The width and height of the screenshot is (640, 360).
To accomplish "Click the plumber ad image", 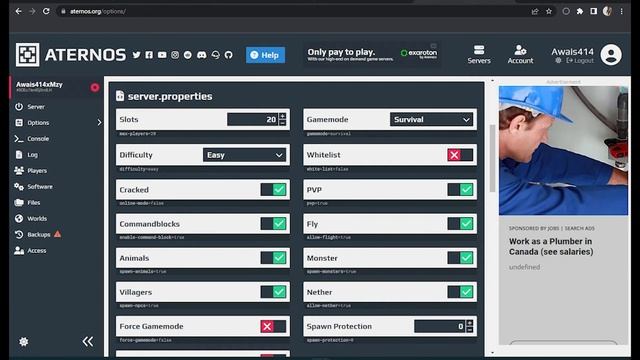I will pos(563,150).
